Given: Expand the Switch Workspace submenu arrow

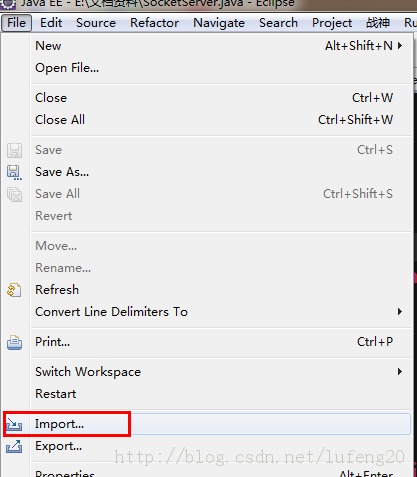Looking at the screenshot, I should [x=400, y=372].
